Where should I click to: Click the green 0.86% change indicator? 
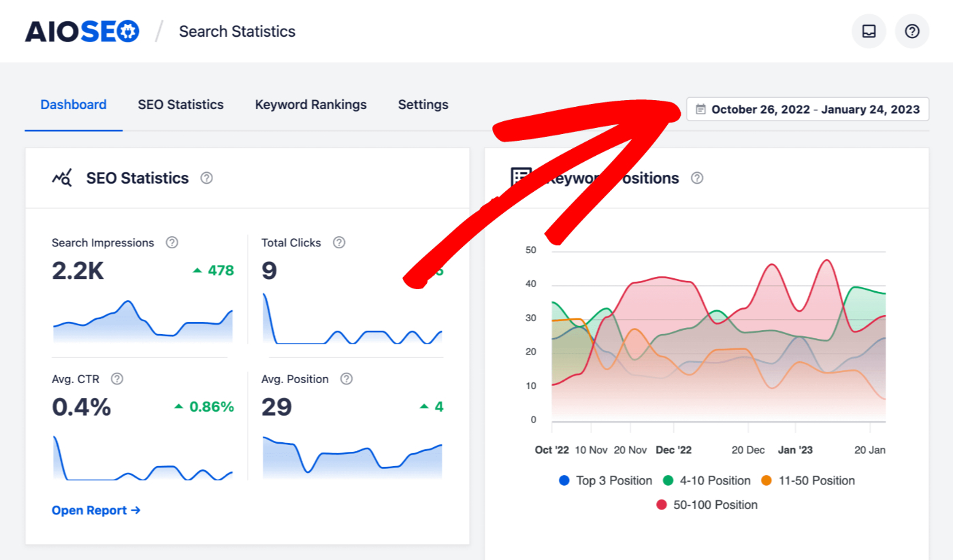(204, 407)
